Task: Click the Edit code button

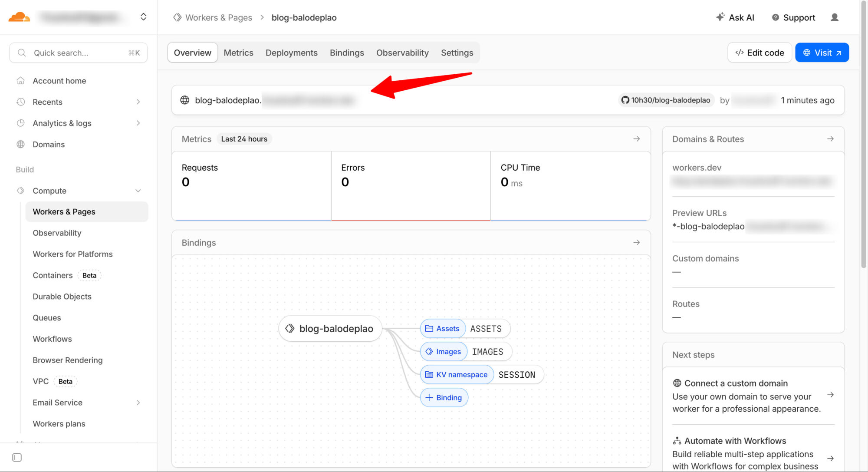Action: [759, 53]
